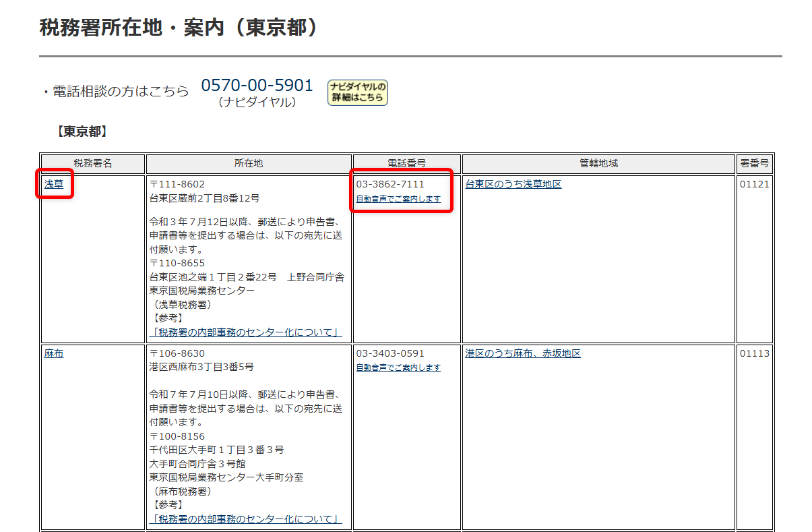Open the 浅草 tax office link

(x=54, y=184)
